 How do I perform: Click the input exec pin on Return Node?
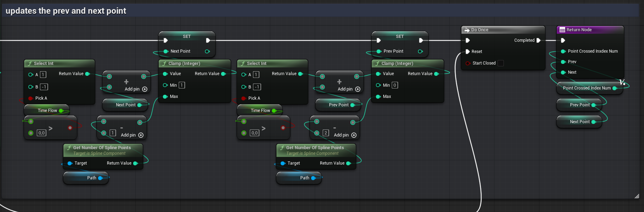point(563,40)
